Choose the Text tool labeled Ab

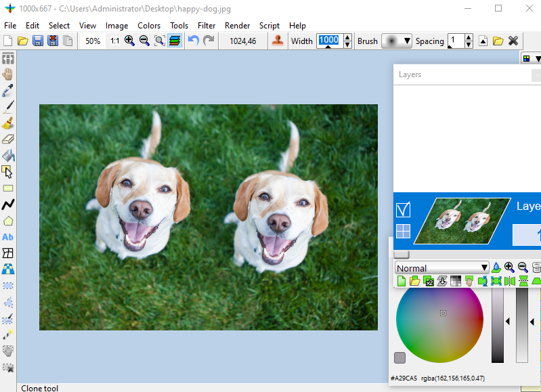point(8,237)
